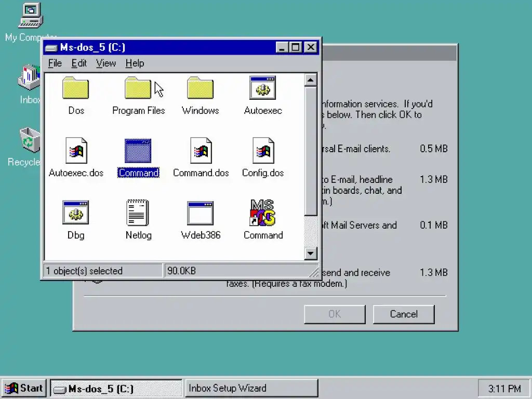Click the 0.5 MB size in the wizard
The width and height of the screenshot is (532, 399).
pyautogui.click(x=434, y=149)
